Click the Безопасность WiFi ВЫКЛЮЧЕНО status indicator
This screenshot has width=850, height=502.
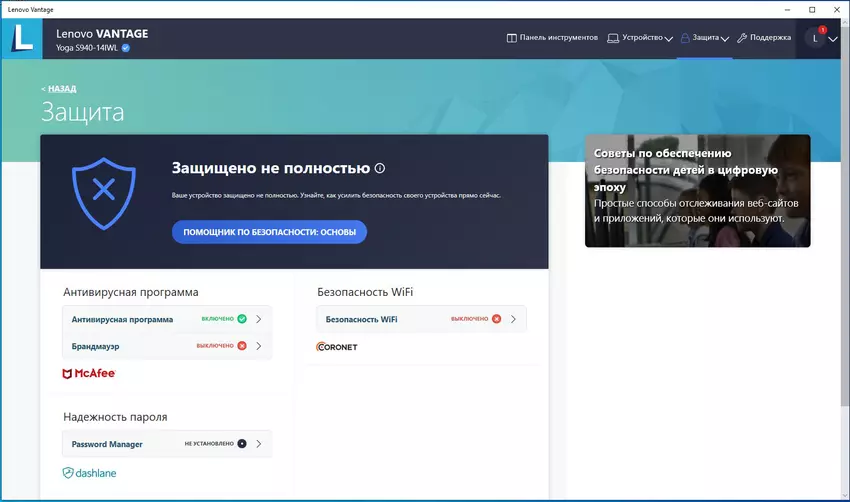pyautogui.click(x=476, y=319)
